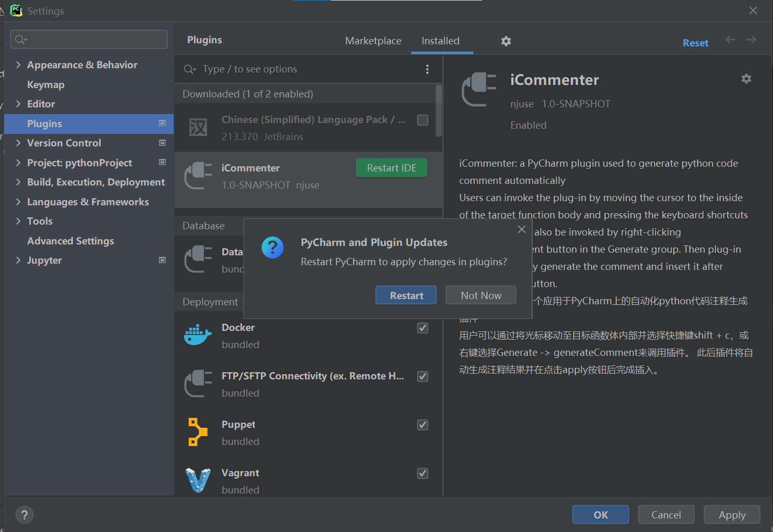Expand the Tools tree node

18,221
